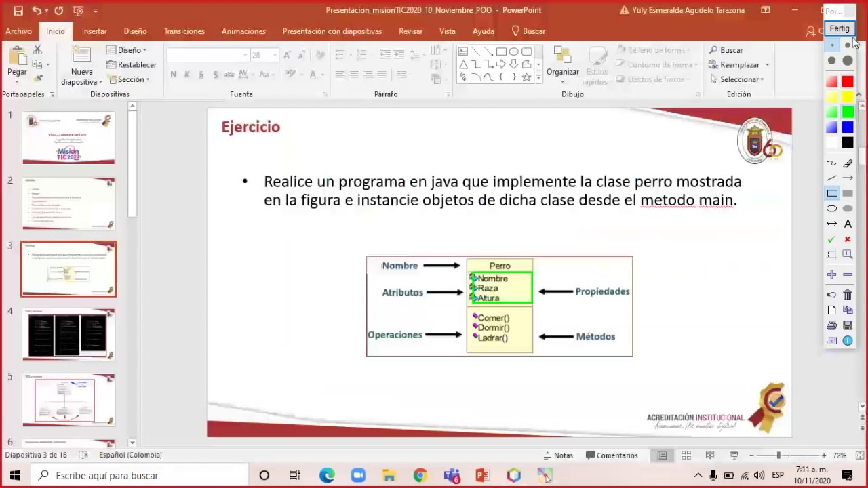This screenshot has height=488, width=868.
Task: Switch to the Animaciones tab
Action: pyautogui.click(x=243, y=31)
